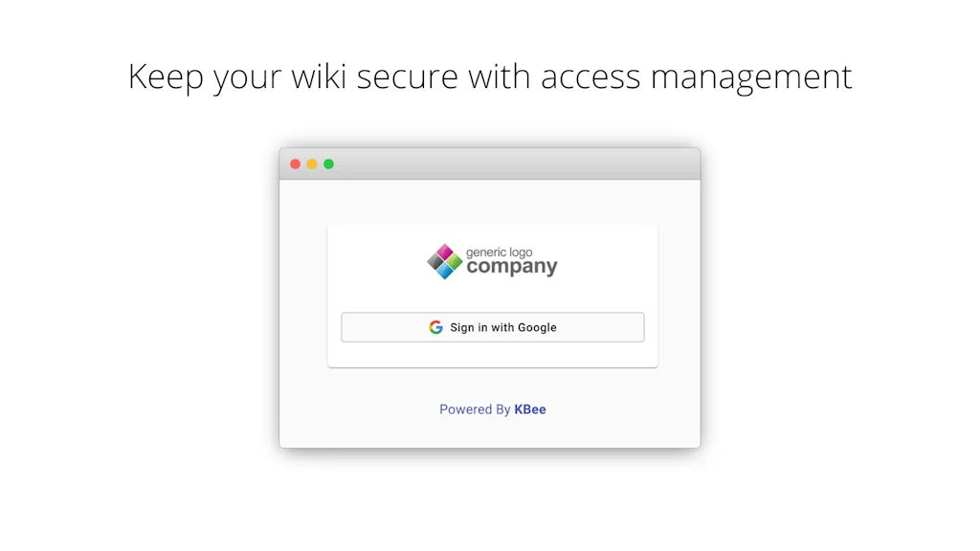Click the magenta square of the logo
This screenshot has width=980, height=551.
(445, 252)
